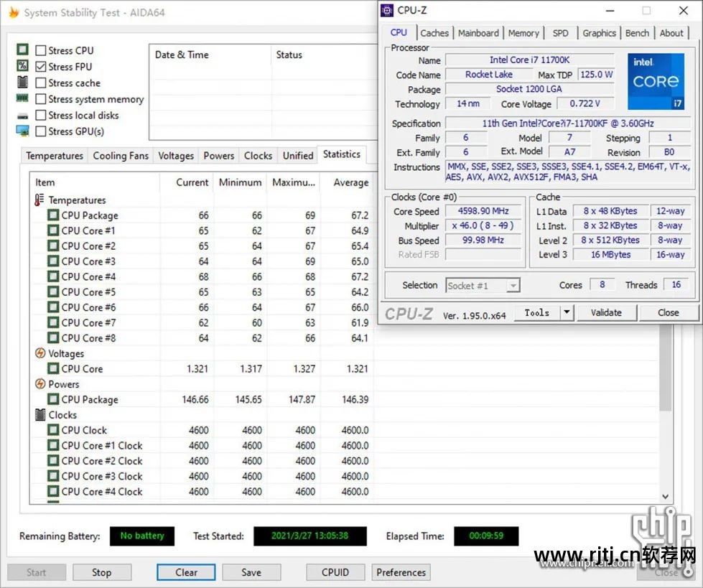Click the Clear button
Image resolution: width=703 pixels, height=588 pixels.
(186, 572)
